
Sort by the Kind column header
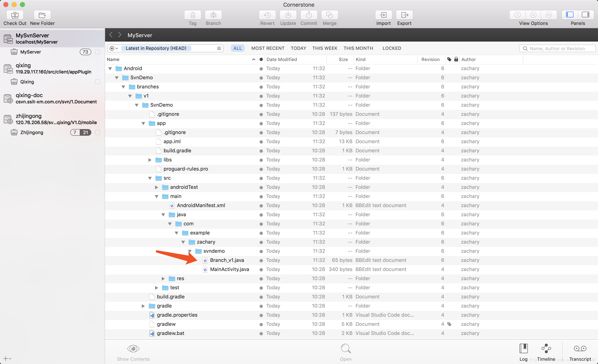386,59
